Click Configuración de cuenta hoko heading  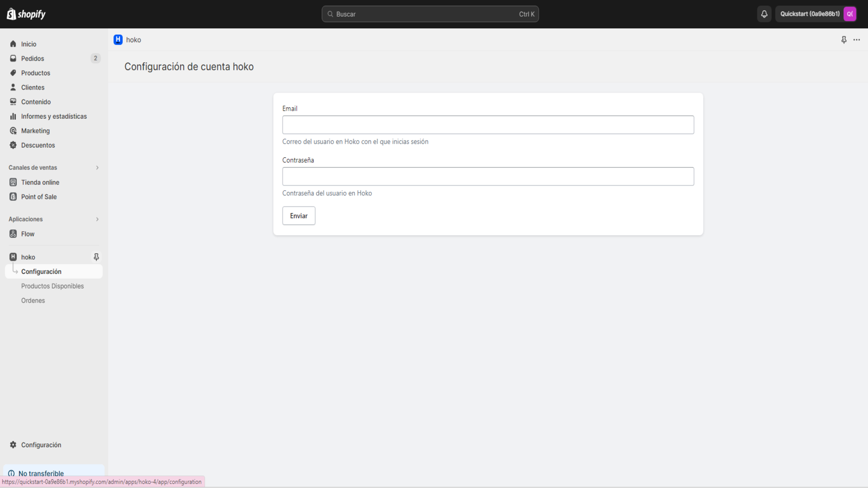point(189,67)
